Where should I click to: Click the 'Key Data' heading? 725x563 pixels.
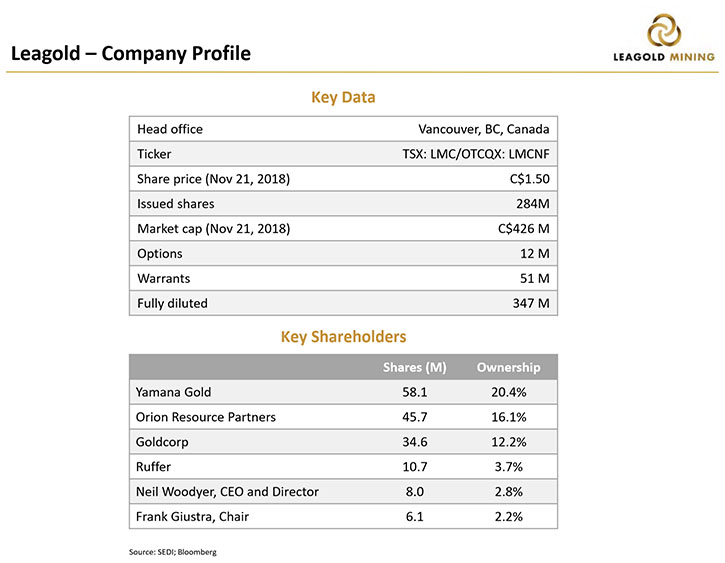coord(343,98)
